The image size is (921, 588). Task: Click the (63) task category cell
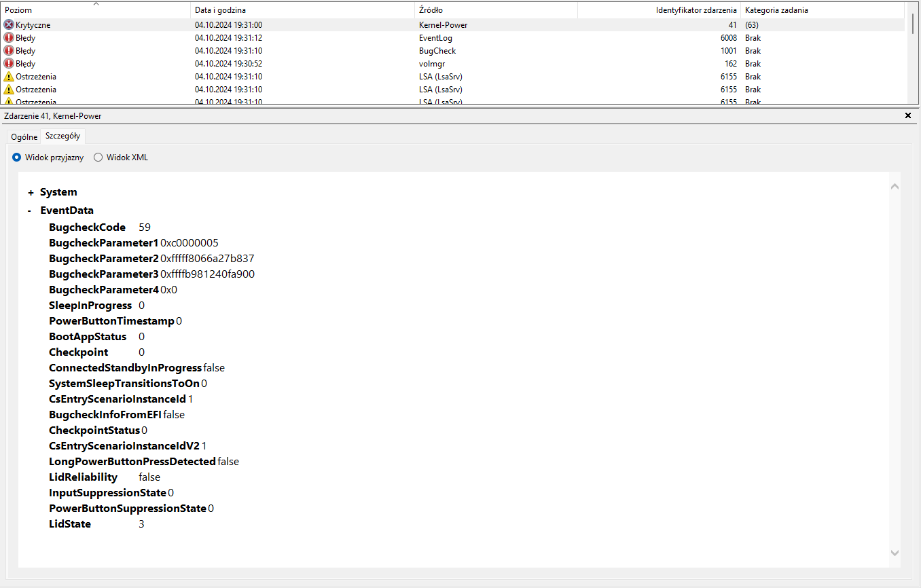pyautogui.click(x=752, y=24)
